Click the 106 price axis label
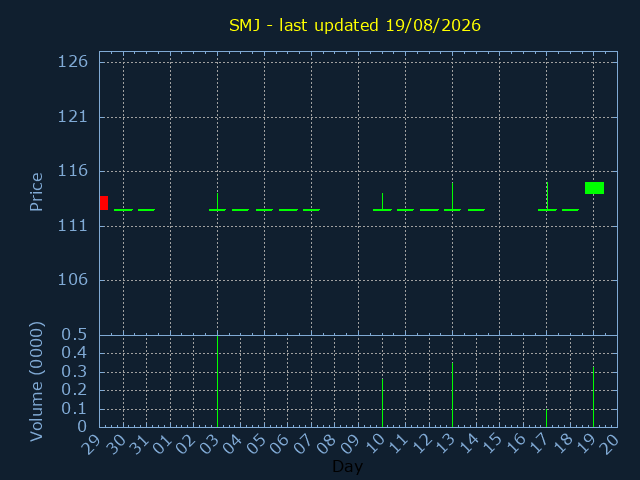 click(73, 280)
